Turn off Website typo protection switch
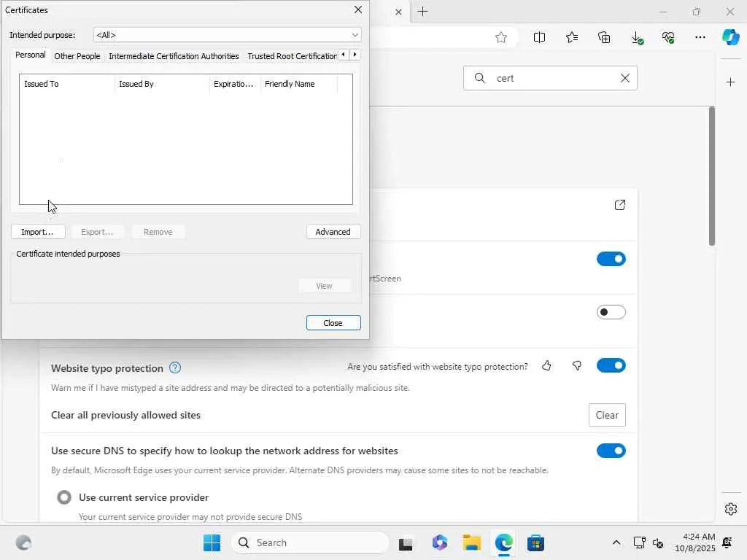 tap(611, 366)
